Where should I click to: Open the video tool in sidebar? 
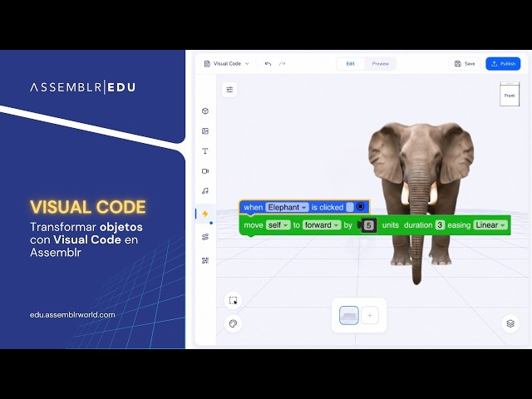[x=205, y=171]
